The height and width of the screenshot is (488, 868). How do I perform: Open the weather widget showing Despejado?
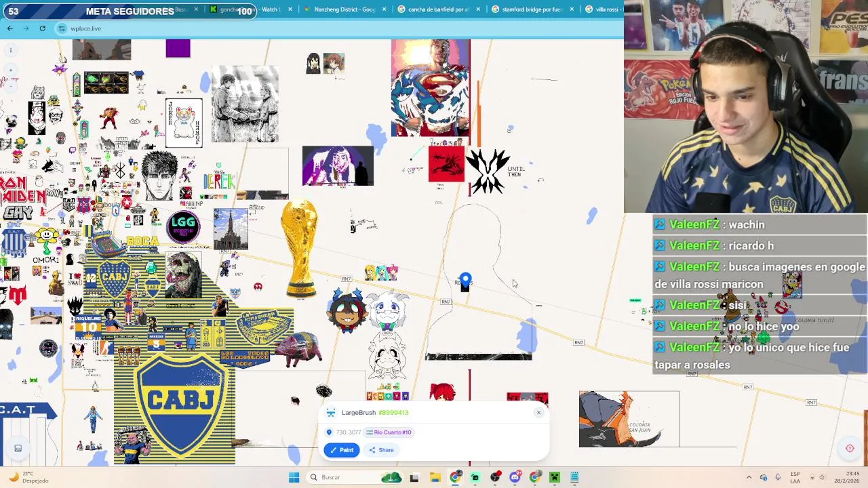tap(27, 477)
